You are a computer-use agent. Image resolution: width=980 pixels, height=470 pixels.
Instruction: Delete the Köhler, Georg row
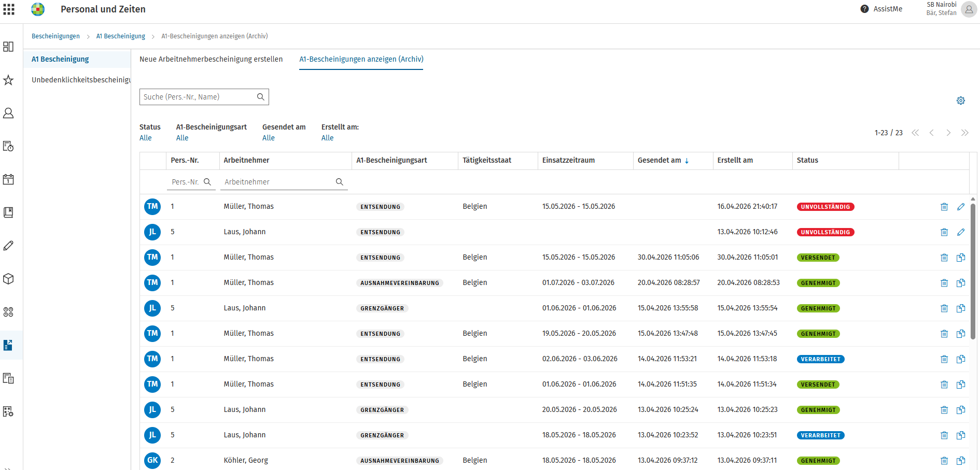tap(944, 461)
